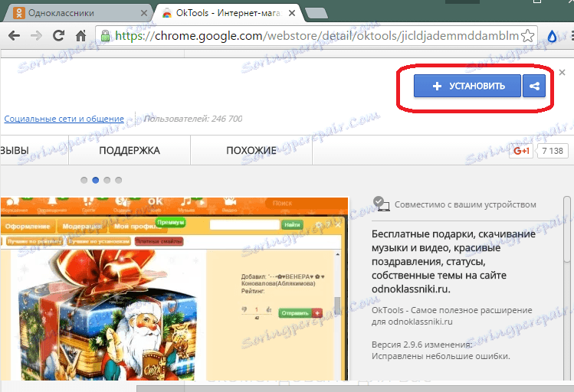
Task: Click the green padlock security icon
Action: [106, 36]
